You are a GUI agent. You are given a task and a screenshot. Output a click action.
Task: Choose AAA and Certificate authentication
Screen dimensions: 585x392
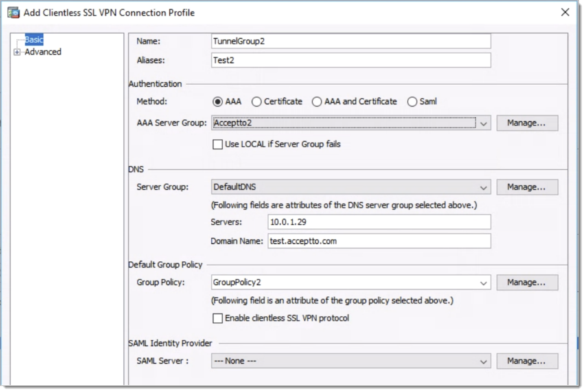[317, 102]
